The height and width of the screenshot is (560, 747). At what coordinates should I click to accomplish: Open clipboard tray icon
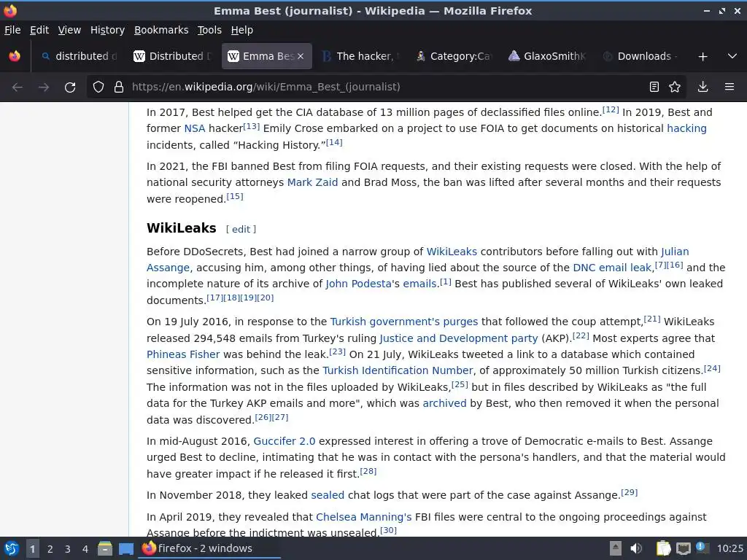coord(663,548)
